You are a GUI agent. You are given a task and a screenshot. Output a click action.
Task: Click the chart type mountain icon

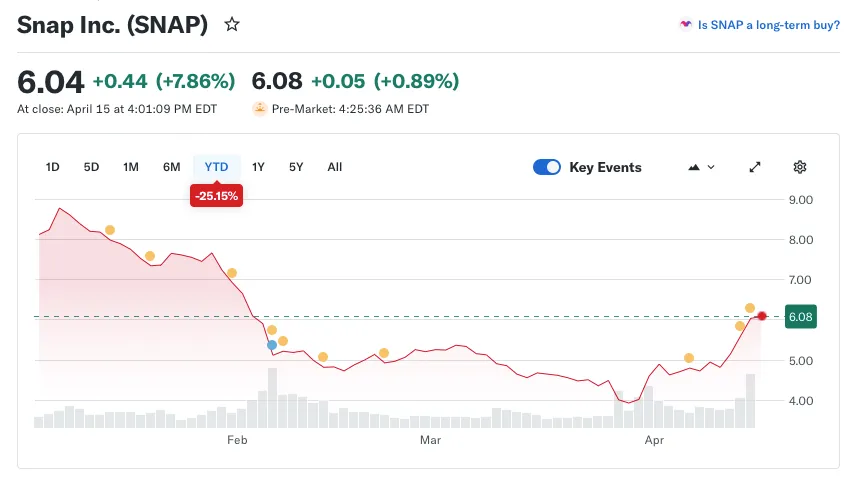click(x=694, y=167)
